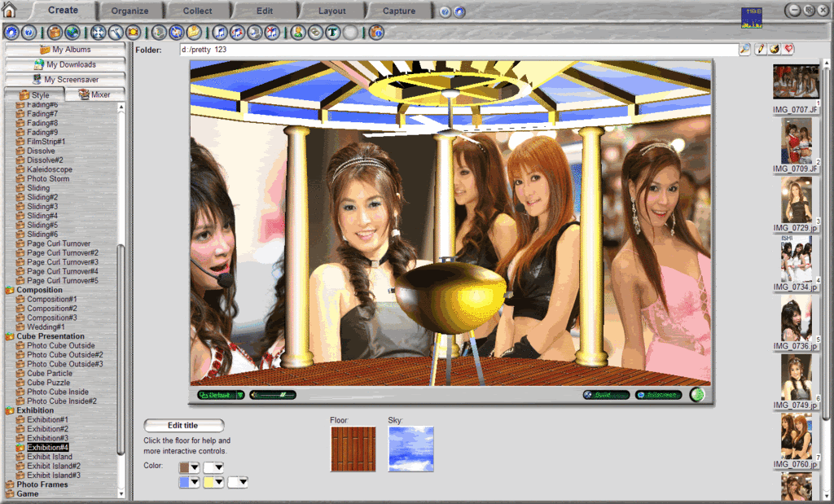Click the Floor wood texture swatch

(353, 449)
